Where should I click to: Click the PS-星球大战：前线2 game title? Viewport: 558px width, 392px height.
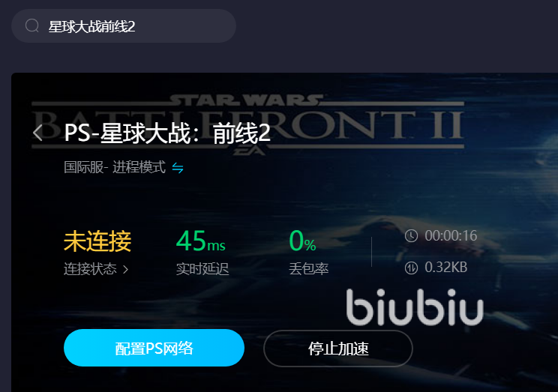167,133
